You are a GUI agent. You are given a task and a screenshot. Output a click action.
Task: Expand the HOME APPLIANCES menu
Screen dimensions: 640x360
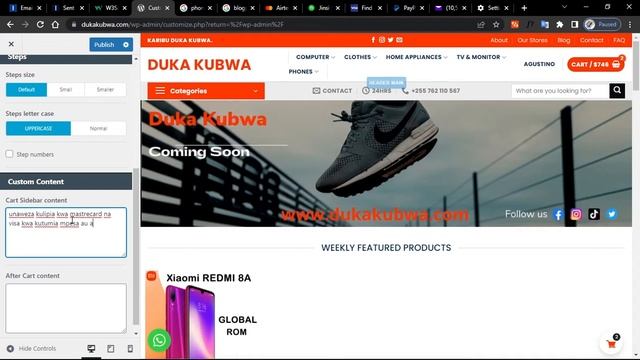click(416, 57)
